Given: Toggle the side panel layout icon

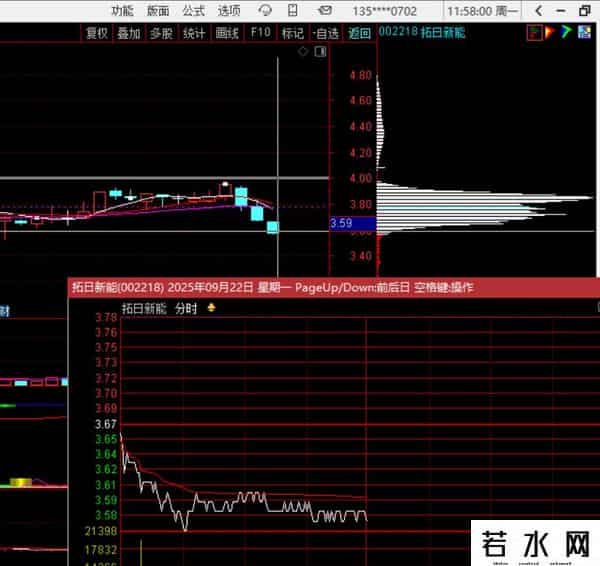Looking at the screenshot, I should click(x=320, y=51).
